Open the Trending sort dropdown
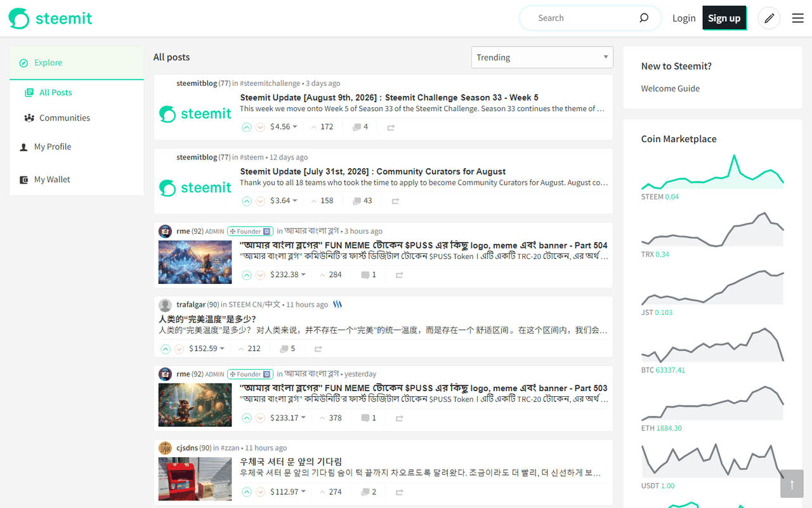The image size is (812, 508). pyautogui.click(x=542, y=57)
